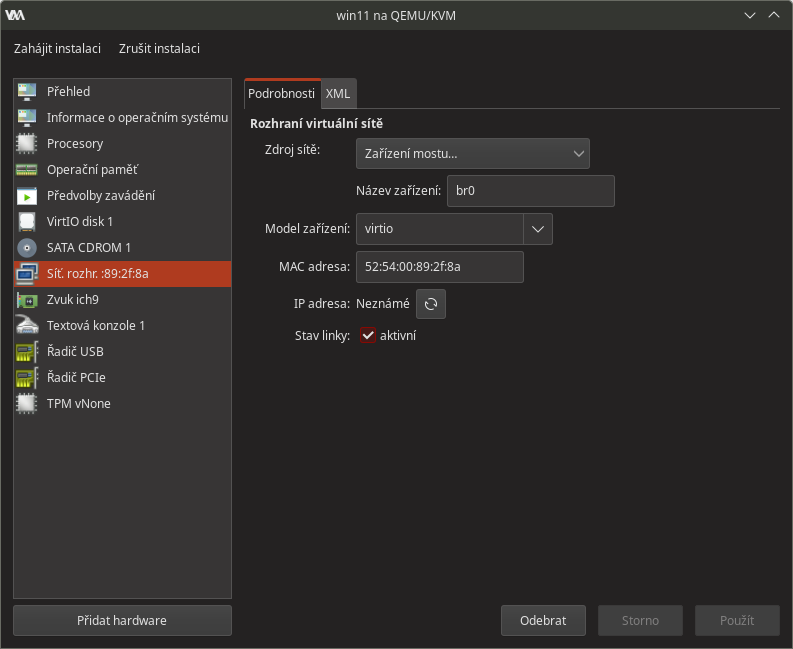Select the Řadič PCIe label
This screenshot has height=649, width=793.
coord(76,378)
